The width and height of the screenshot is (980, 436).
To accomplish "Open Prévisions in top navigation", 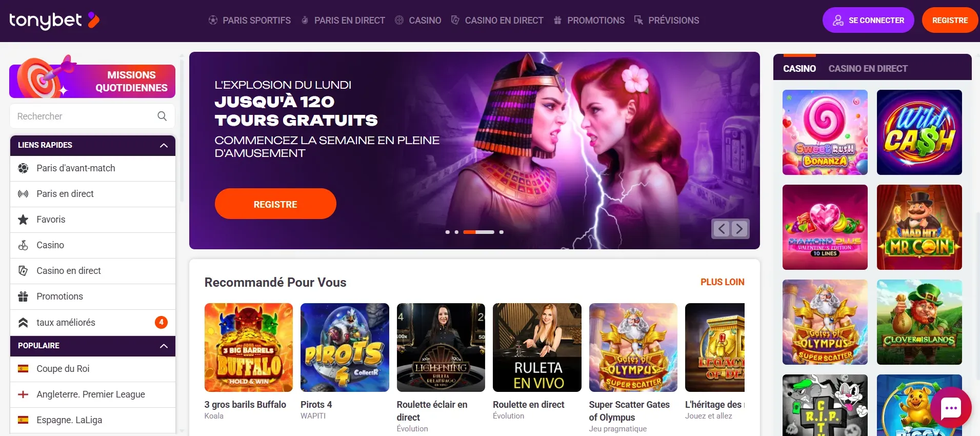I will [x=667, y=21].
